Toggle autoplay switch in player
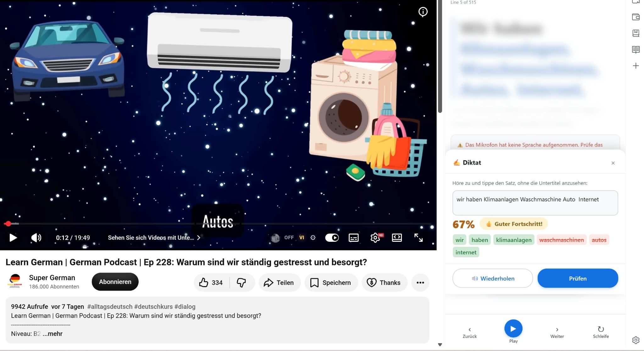The image size is (644, 351). click(x=332, y=238)
